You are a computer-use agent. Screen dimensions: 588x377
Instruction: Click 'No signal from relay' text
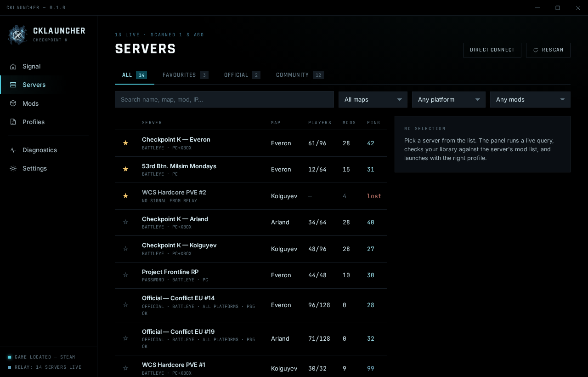(x=170, y=200)
